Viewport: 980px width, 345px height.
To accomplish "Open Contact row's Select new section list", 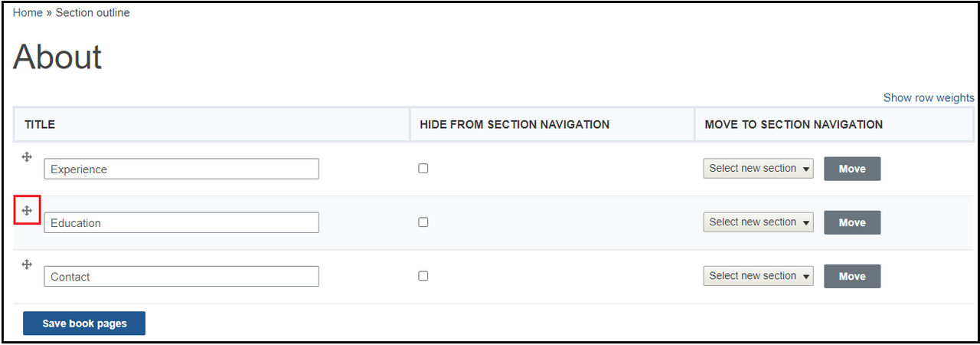I will (758, 276).
